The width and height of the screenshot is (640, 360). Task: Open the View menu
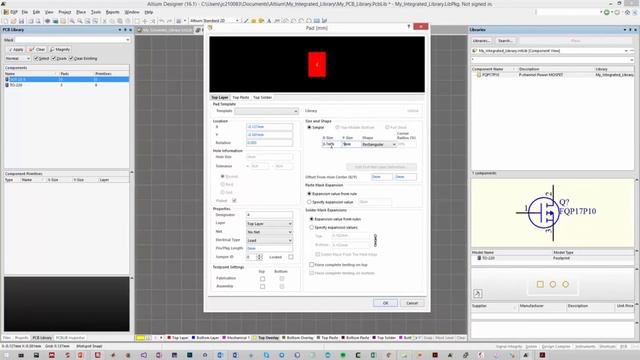(49, 12)
